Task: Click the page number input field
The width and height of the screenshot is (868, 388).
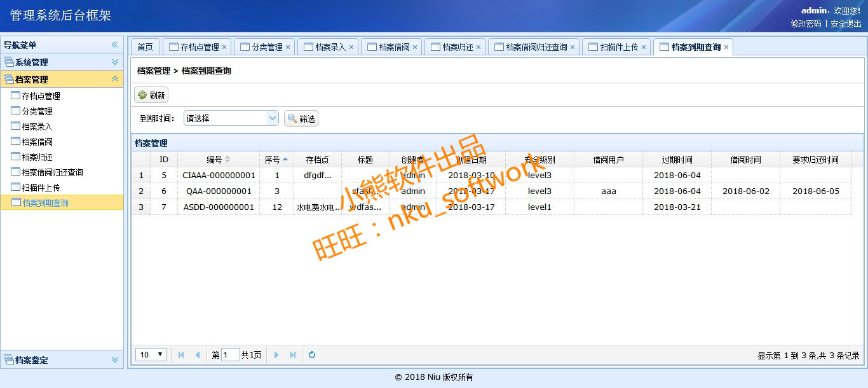Action: click(230, 355)
